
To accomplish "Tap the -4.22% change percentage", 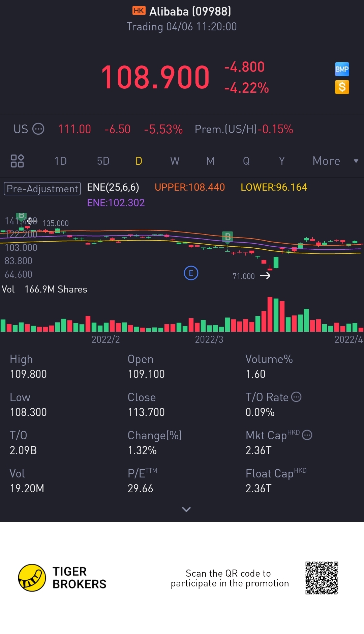I will pos(247,88).
